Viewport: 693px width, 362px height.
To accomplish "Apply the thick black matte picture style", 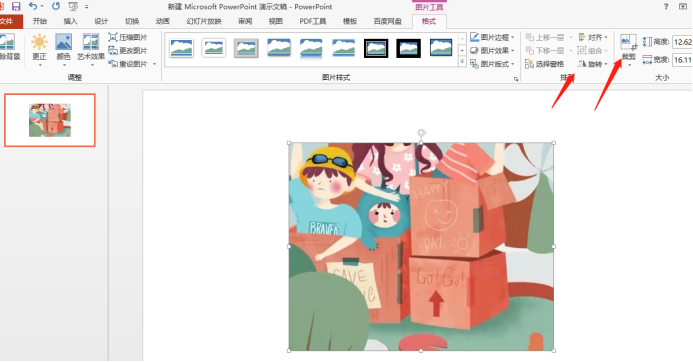I will (x=408, y=48).
